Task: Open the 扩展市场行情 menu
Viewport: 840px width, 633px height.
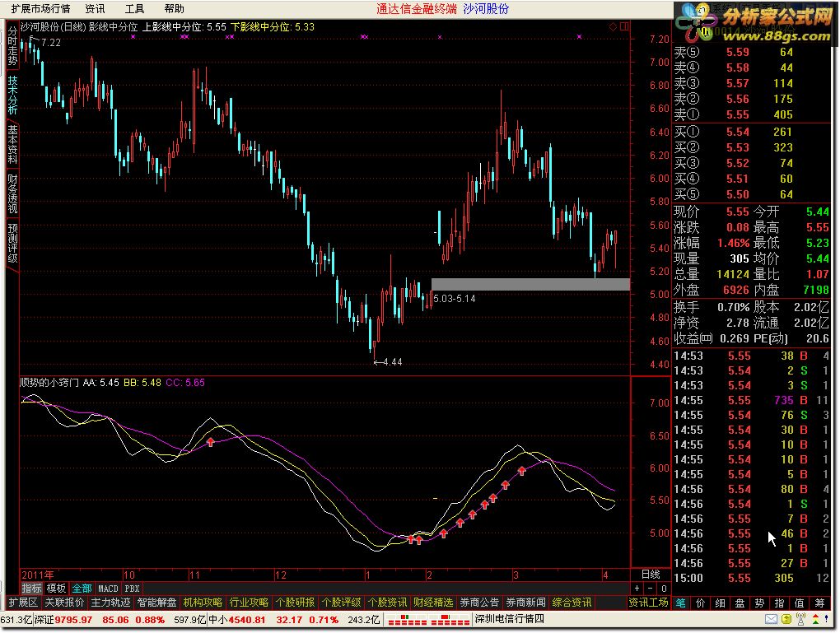Action: (40, 8)
